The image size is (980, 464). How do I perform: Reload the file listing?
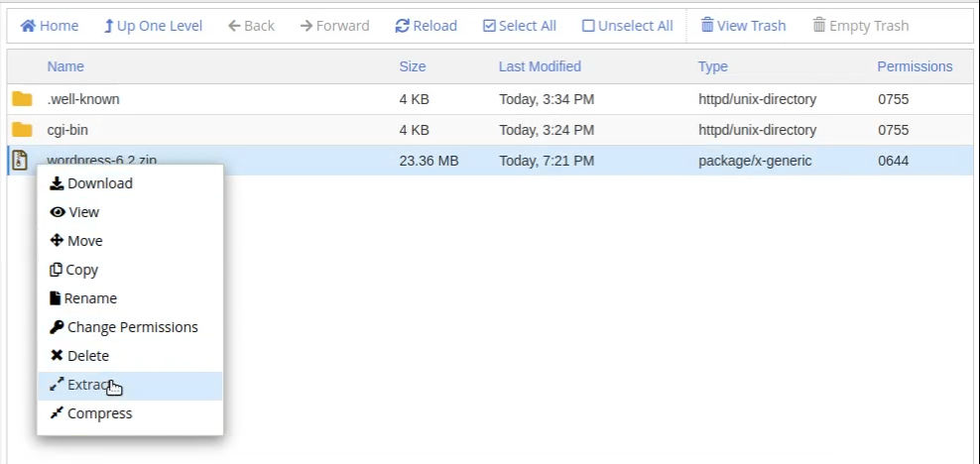click(x=427, y=26)
